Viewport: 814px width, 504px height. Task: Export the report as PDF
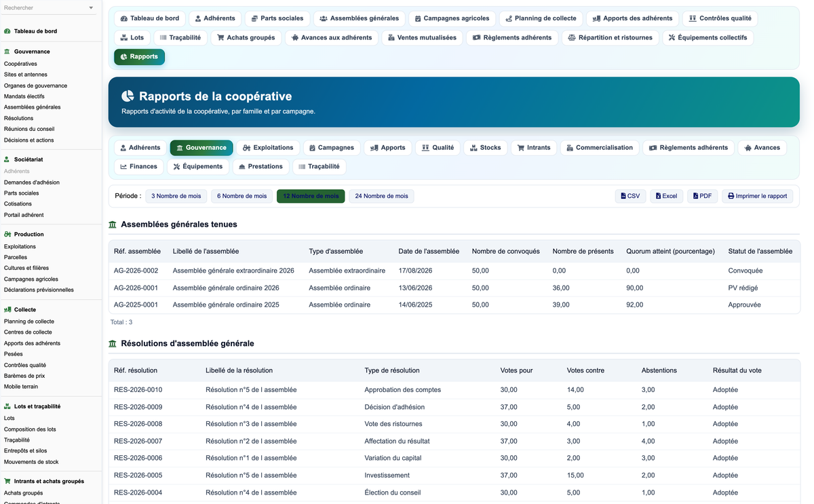tap(702, 196)
